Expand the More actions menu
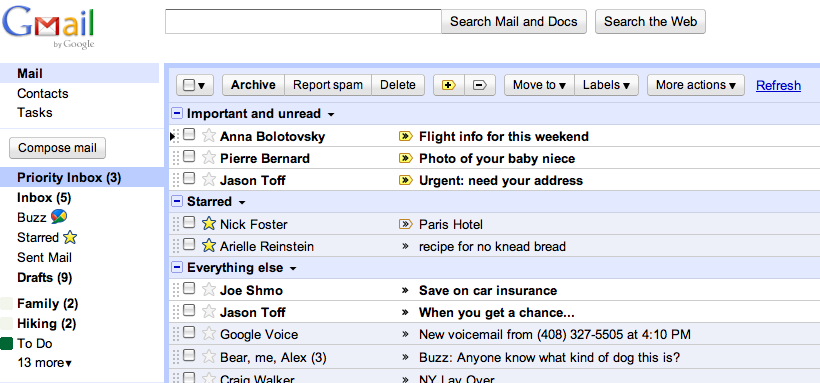Viewport: 820px width, 383px height. coord(696,85)
